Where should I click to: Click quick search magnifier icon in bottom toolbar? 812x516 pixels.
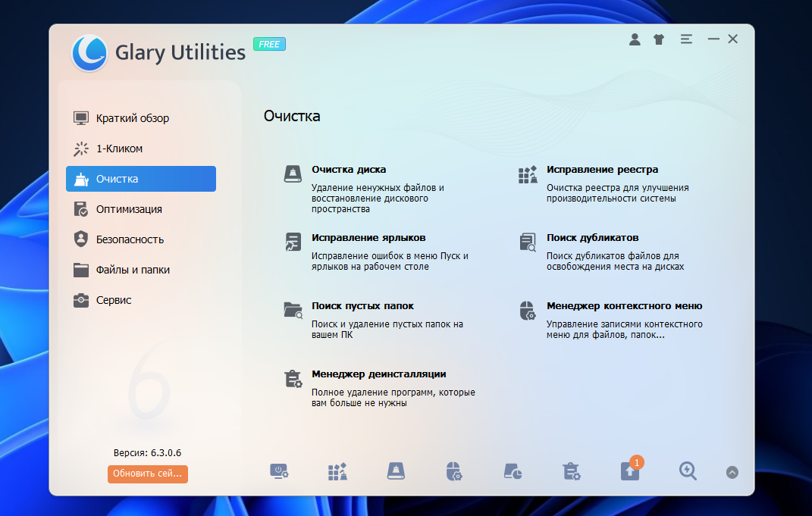(688, 471)
